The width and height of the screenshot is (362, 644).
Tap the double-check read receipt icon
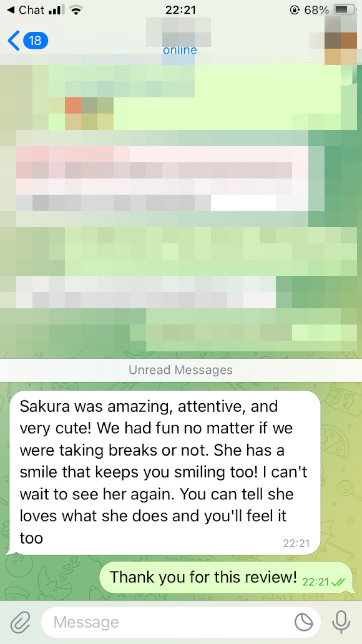click(x=338, y=582)
